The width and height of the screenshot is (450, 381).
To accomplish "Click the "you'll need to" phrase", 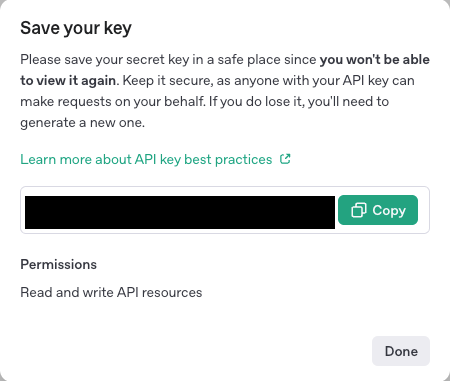I will [348, 102].
